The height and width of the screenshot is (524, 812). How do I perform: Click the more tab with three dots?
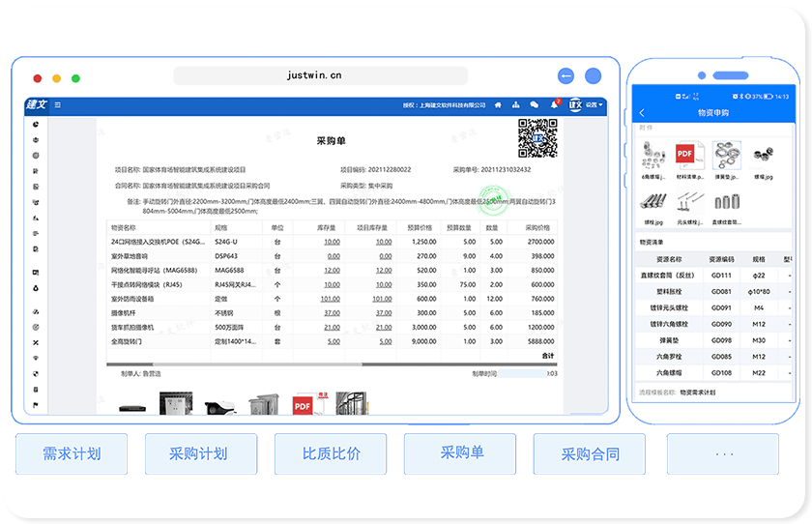722,453
